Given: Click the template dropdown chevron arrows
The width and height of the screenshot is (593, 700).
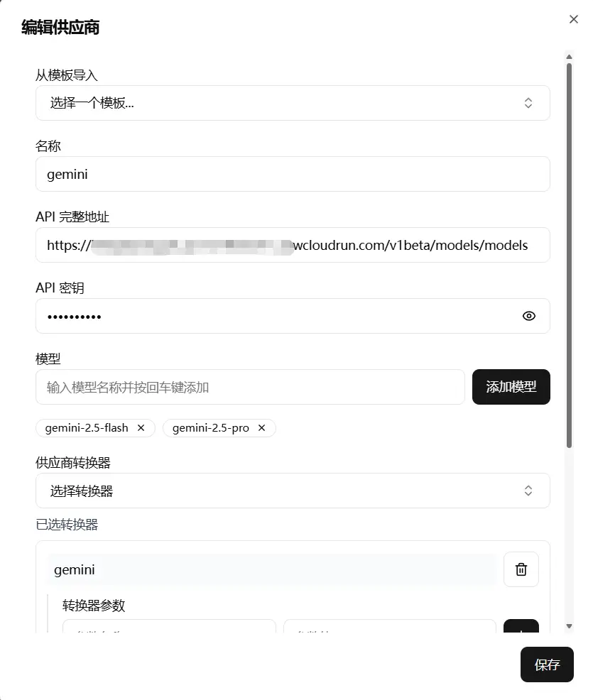Looking at the screenshot, I should [x=528, y=103].
